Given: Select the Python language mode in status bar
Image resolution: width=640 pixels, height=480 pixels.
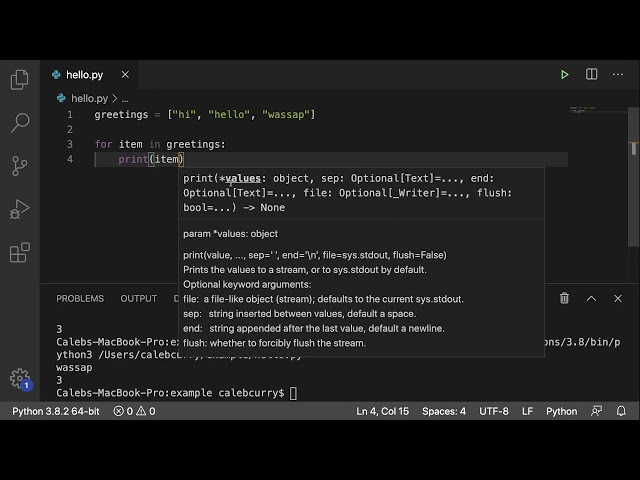Looking at the screenshot, I should (562, 411).
